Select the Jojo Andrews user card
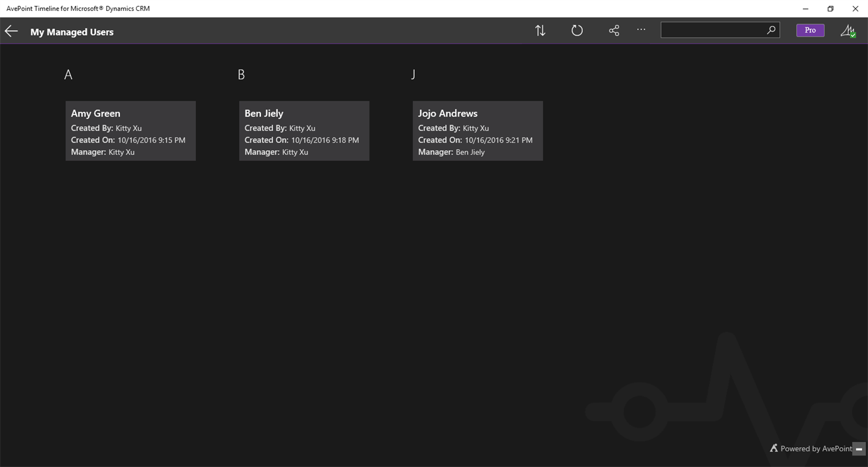 pyautogui.click(x=477, y=131)
